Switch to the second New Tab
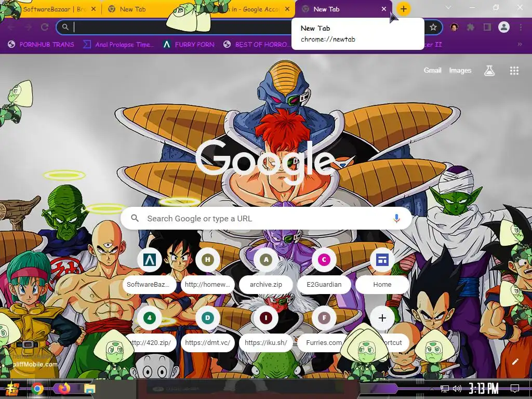This screenshot has width=532, height=399. pyautogui.click(x=136, y=9)
